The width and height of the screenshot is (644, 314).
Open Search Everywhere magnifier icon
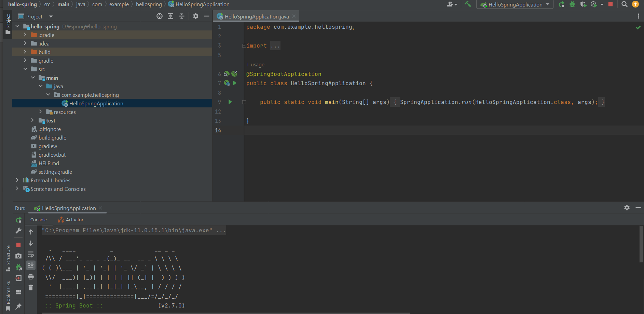click(624, 4)
